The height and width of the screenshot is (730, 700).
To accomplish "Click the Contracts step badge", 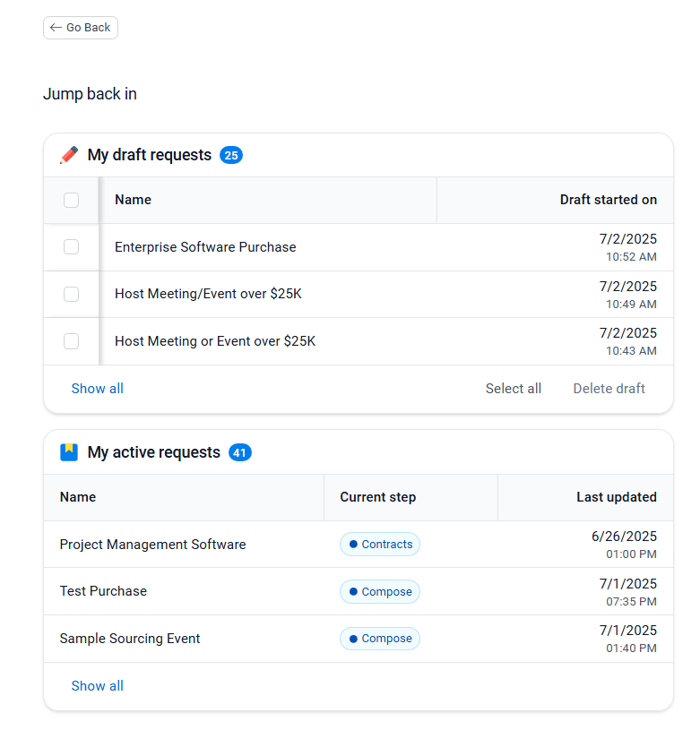I will (380, 545).
